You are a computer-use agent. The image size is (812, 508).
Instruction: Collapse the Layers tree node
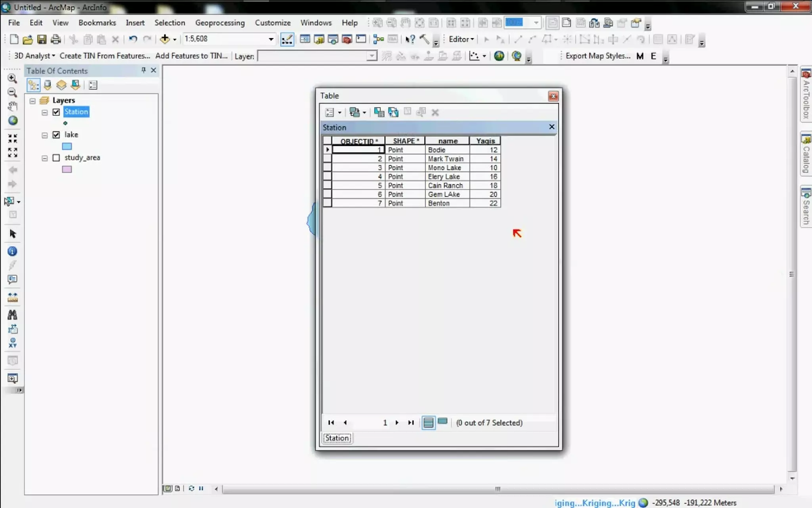[x=33, y=101]
